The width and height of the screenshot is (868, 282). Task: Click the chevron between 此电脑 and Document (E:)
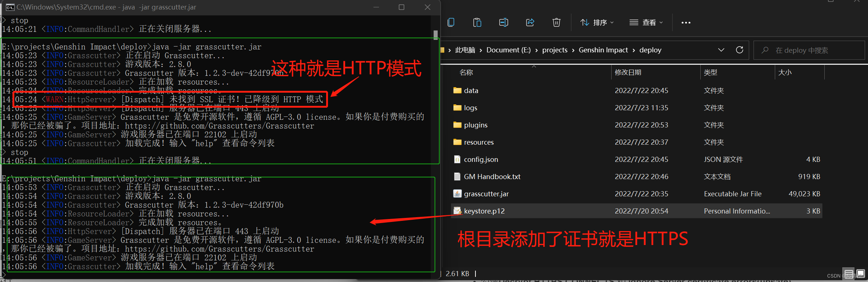481,50
